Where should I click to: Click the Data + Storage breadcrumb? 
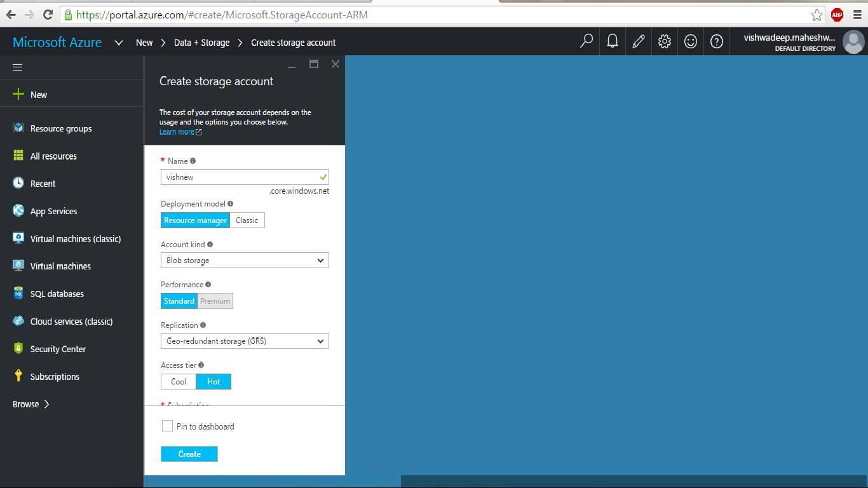coord(201,43)
